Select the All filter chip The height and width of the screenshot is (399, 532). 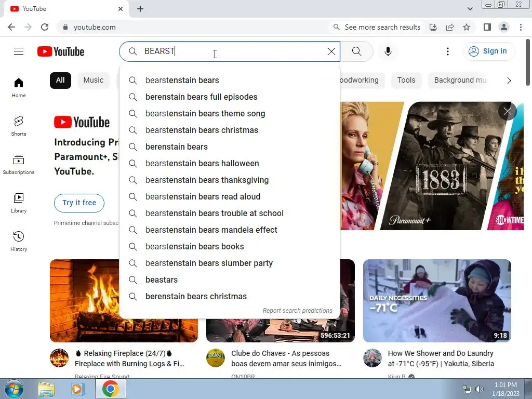(60, 81)
